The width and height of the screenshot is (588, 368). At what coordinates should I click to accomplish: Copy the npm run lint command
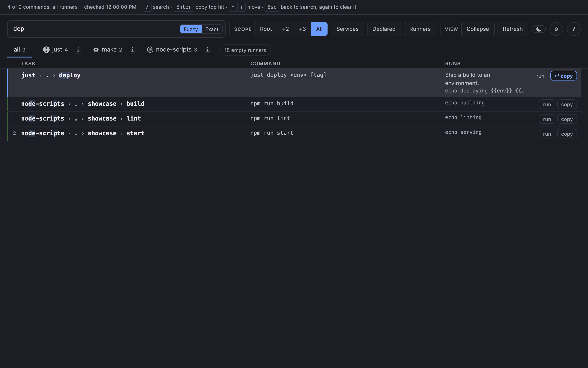point(567,119)
